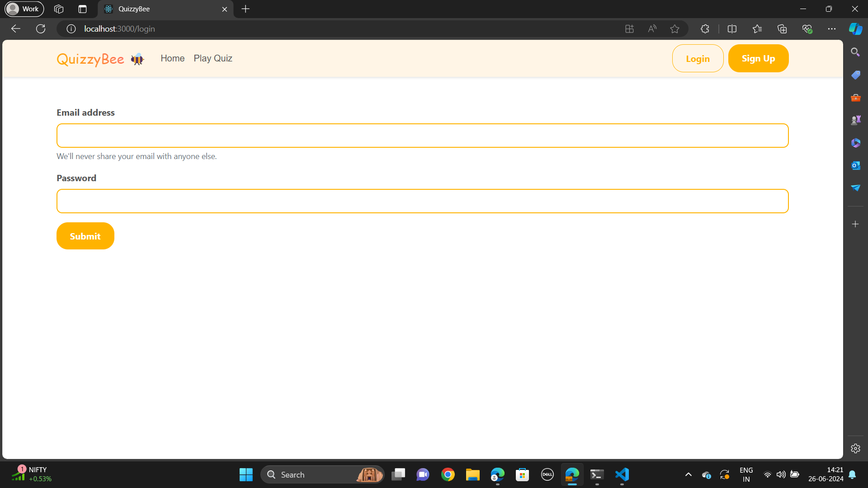Screen dimensions: 868x488
Task: Open Outlook from the Edge sidebar
Action: click(x=855, y=165)
